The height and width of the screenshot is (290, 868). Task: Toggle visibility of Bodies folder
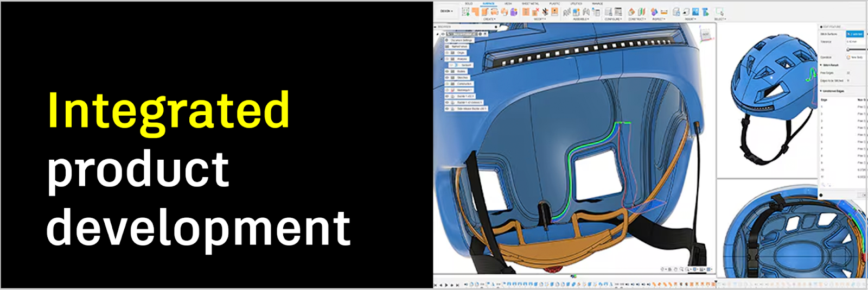447,71
